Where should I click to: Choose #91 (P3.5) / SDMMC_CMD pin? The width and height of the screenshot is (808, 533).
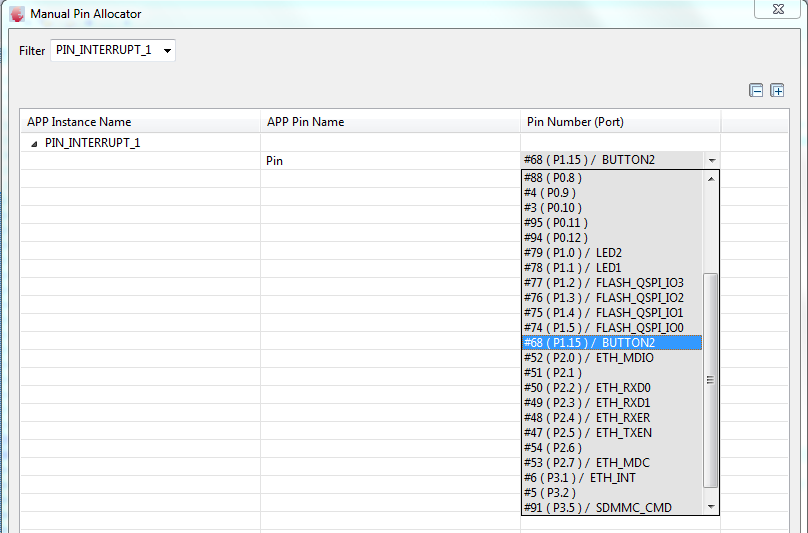point(597,508)
